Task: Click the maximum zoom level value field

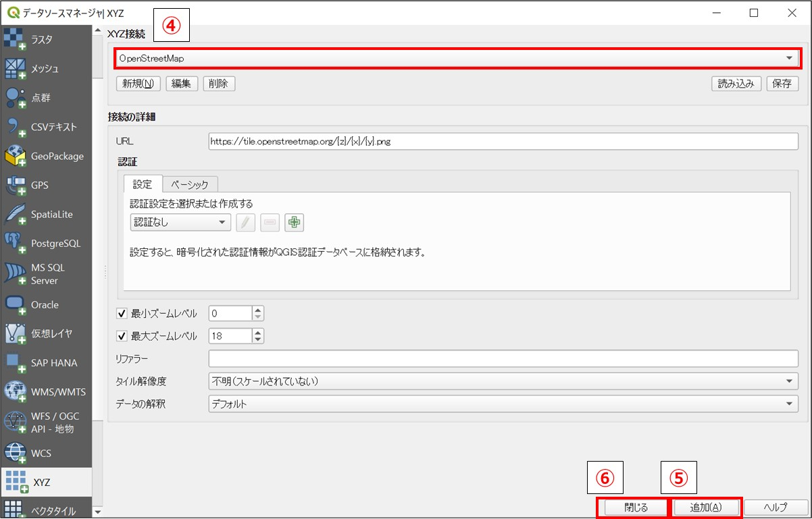Action: 230,335
